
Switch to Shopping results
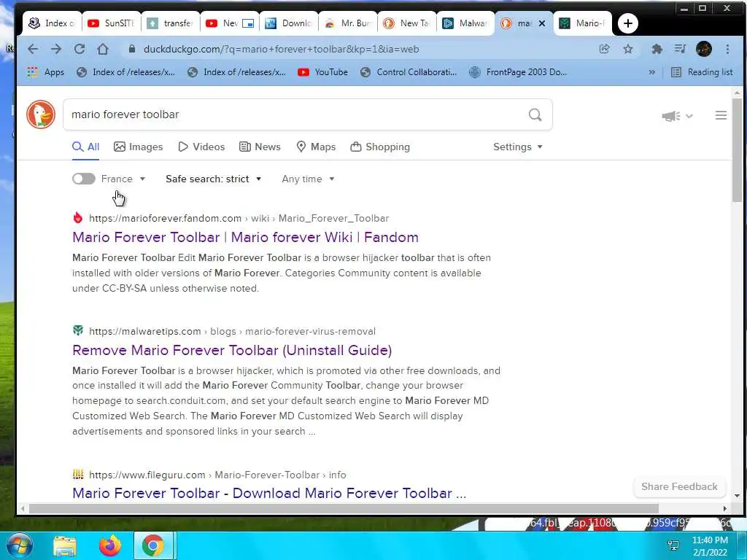pos(379,147)
